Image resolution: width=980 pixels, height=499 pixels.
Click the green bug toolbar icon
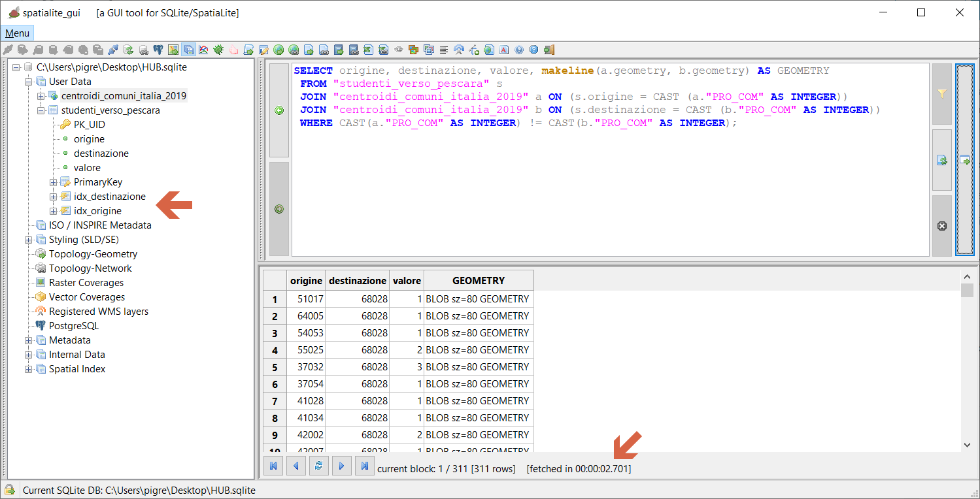click(x=218, y=50)
